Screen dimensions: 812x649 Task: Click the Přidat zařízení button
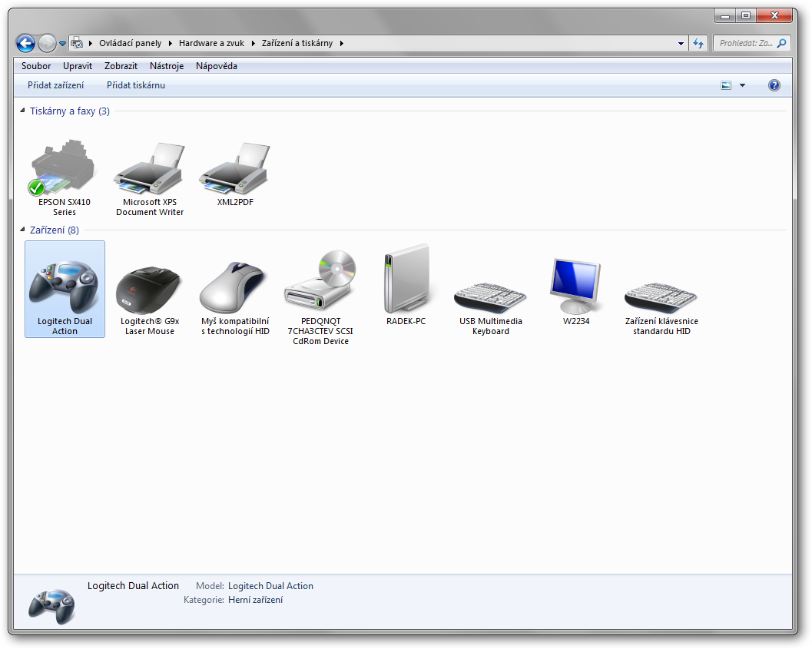(56, 85)
